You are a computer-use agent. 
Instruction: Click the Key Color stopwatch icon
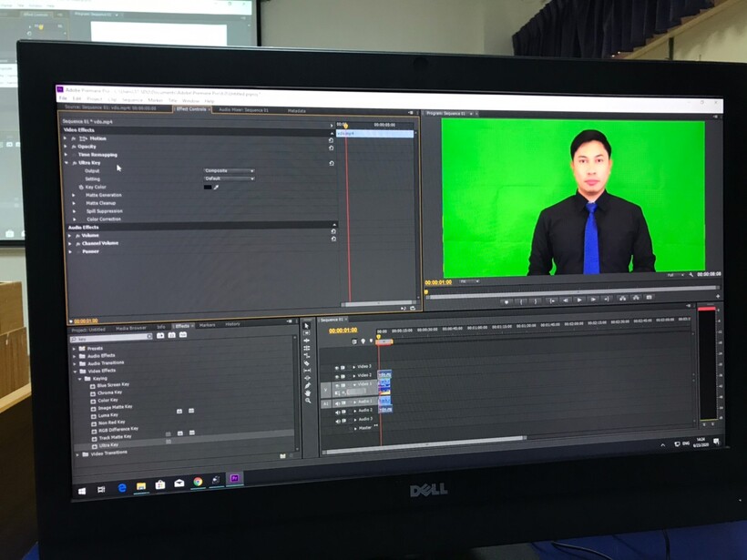click(81, 188)
